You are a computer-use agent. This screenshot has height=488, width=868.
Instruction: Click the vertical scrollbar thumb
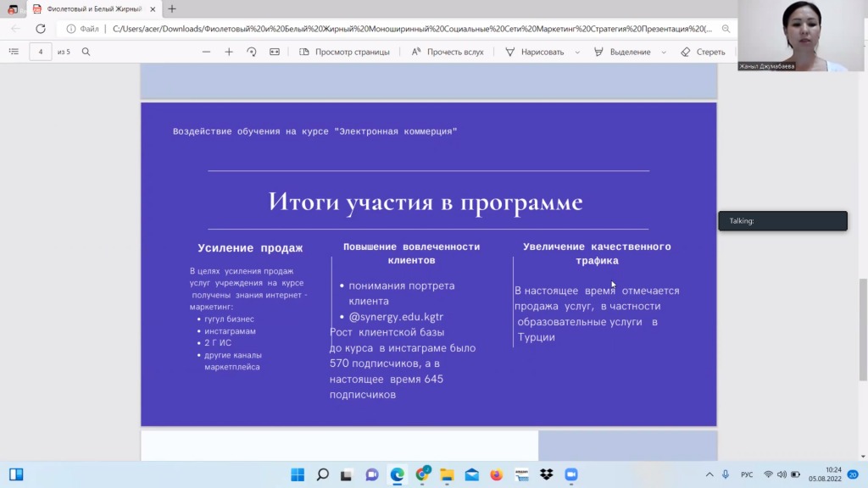863,330
